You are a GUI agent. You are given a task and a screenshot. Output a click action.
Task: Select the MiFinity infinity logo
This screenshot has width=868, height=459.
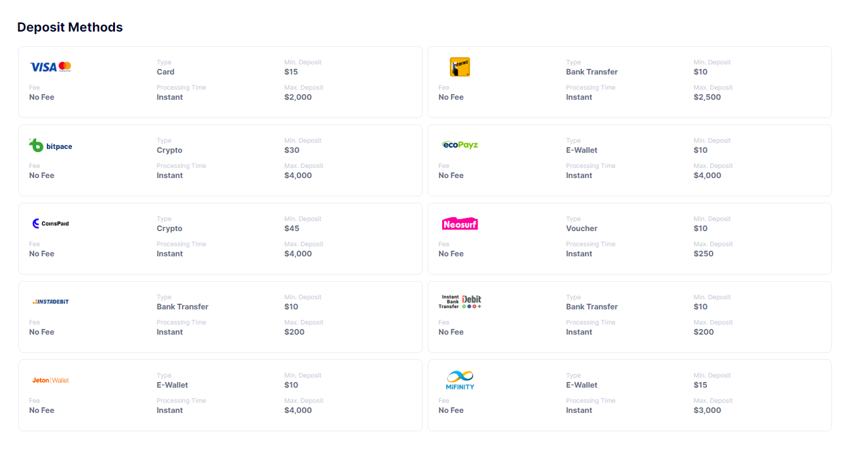(460, 380)
